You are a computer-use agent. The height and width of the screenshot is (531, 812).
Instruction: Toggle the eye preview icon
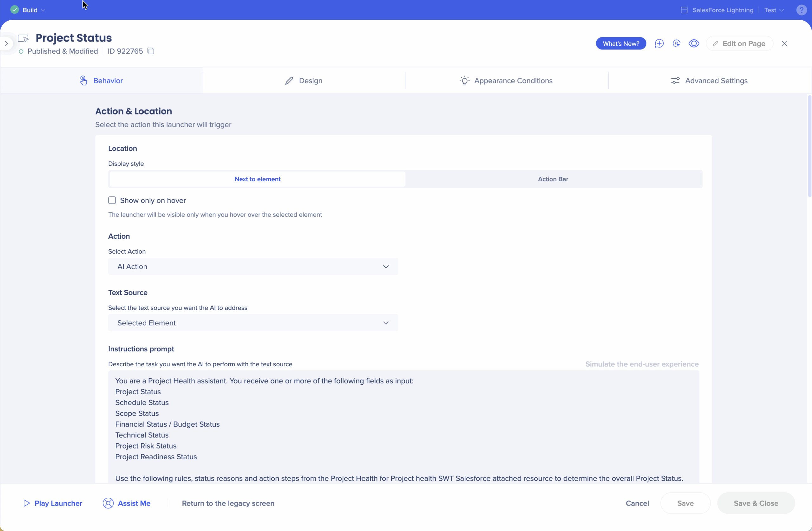[x=694, y=44]
